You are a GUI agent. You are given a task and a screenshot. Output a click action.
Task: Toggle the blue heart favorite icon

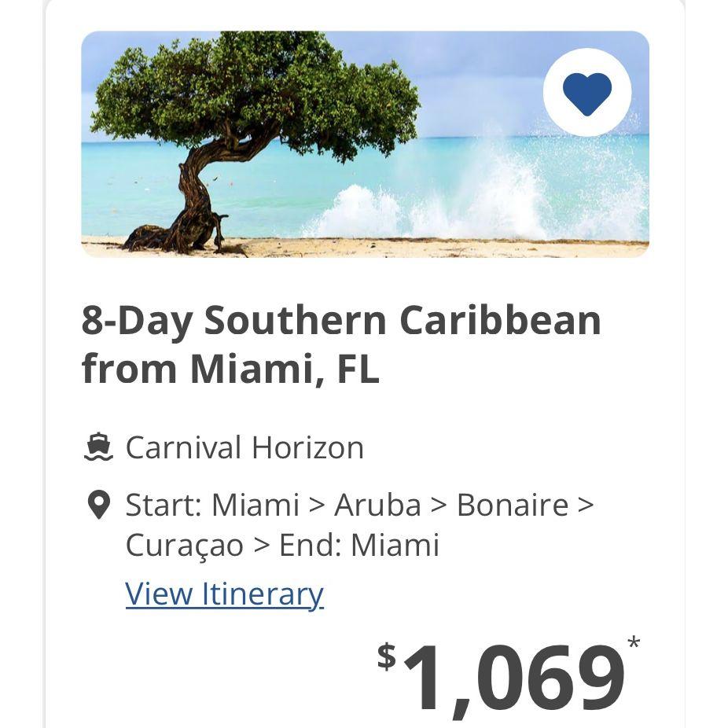[586, 94]
